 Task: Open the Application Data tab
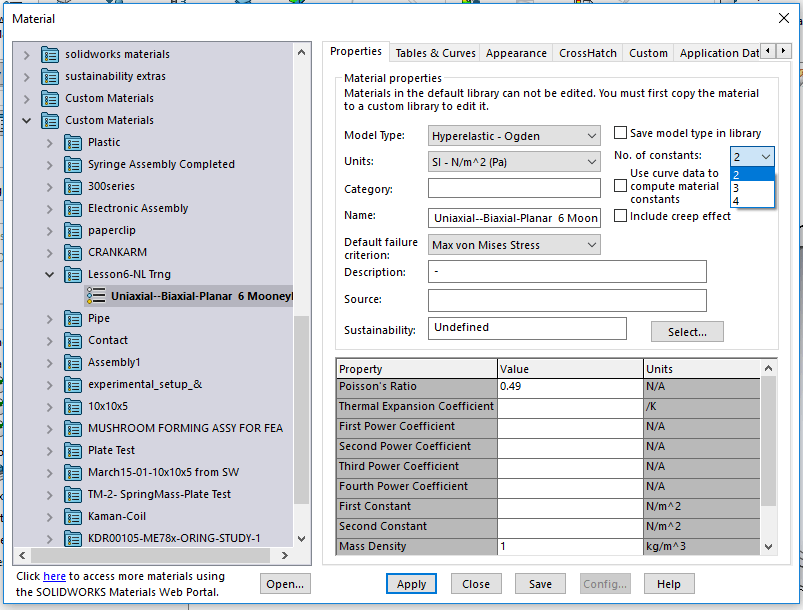(719, 53)
